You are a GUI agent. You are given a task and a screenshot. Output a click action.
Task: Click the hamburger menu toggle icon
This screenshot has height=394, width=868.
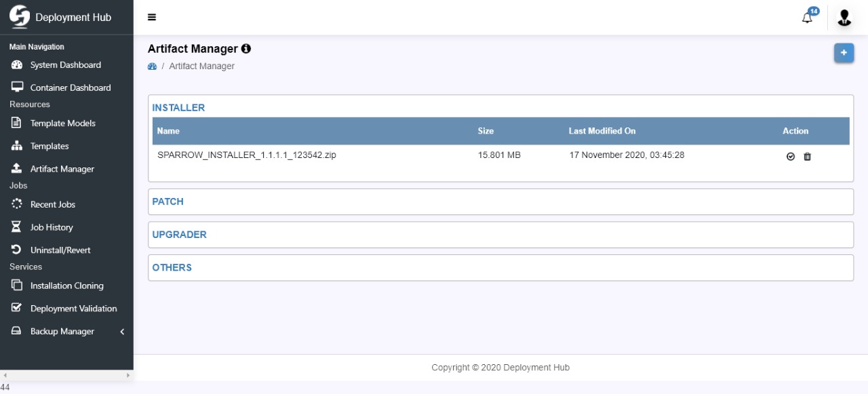[152, 18]
